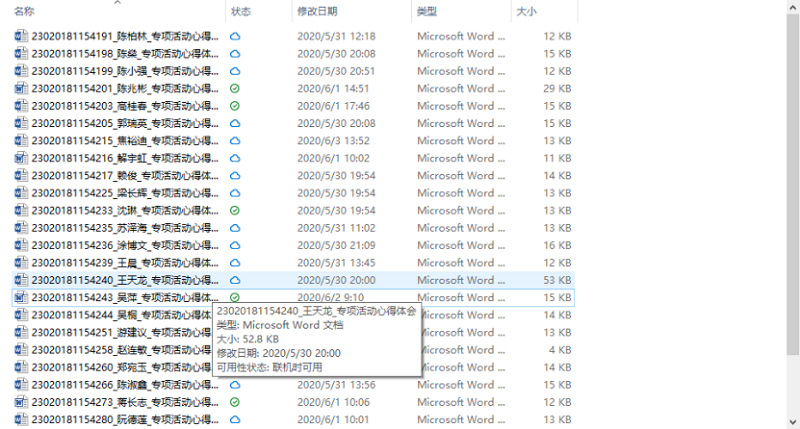Click green check status for 吴萍's file
800x429 pixels.
click(x=235, y=298)
